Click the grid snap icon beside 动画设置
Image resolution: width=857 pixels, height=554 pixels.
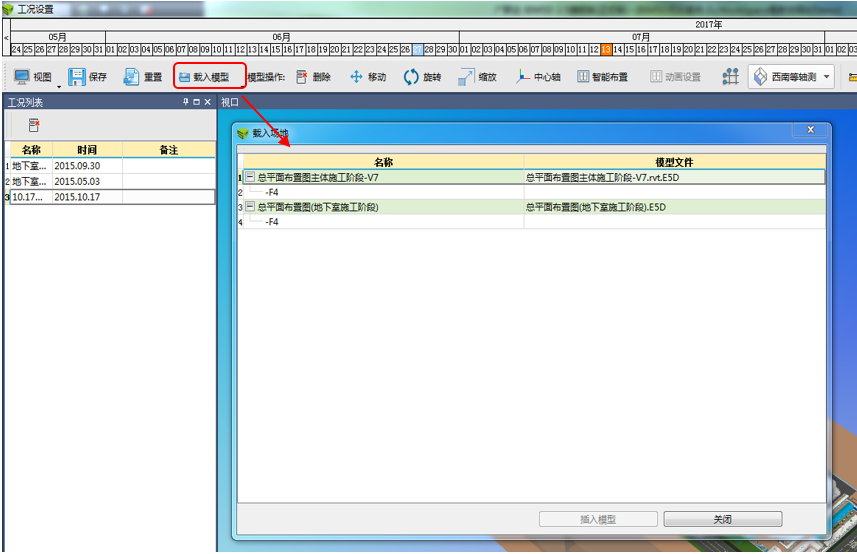pyautogui.click(x=730, y=77)
